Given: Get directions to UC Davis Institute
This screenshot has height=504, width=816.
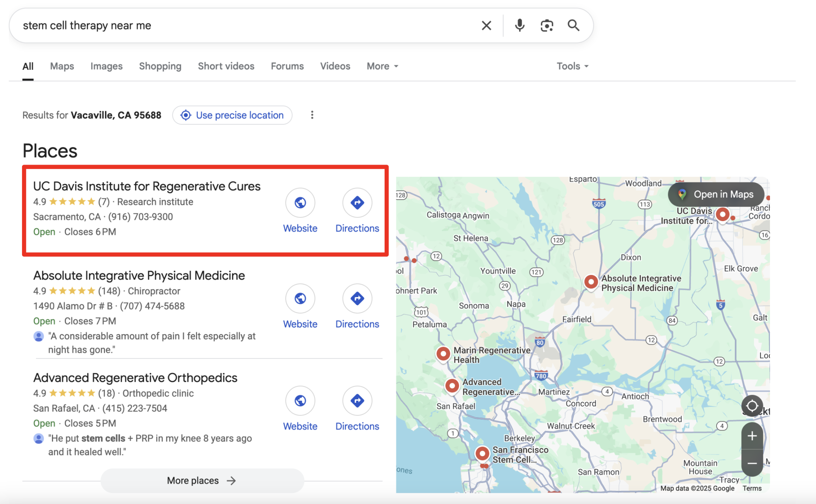Looking at the screenshot, I should (357, 203).
